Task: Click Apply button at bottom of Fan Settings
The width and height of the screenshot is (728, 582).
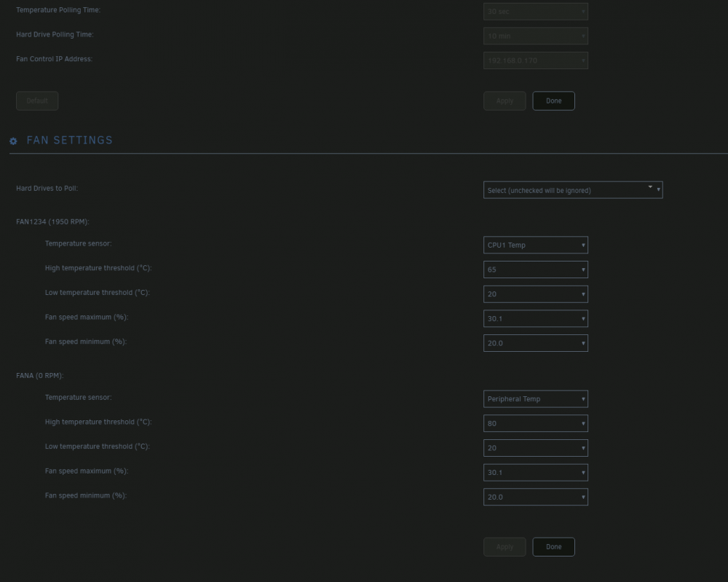Action: tap(505, 547)
